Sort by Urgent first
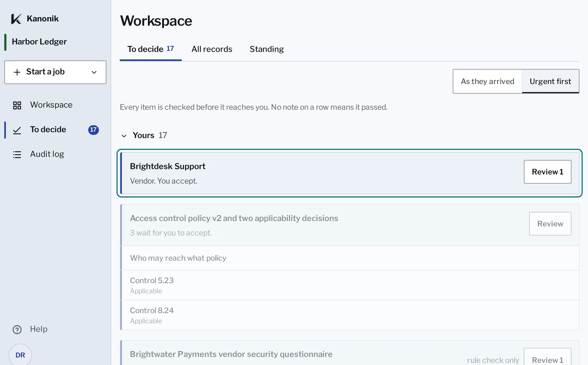This screenshot has width=588, height=365. click(x=550, y=81)
